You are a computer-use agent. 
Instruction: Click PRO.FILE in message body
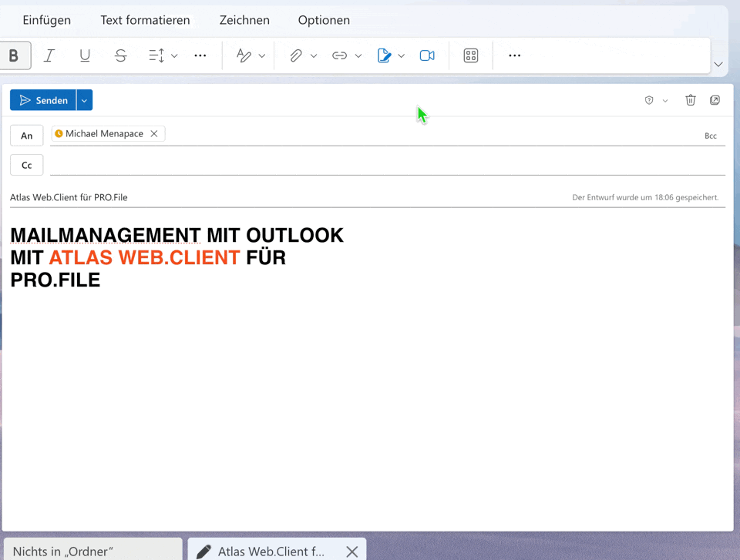click(55, 280)
